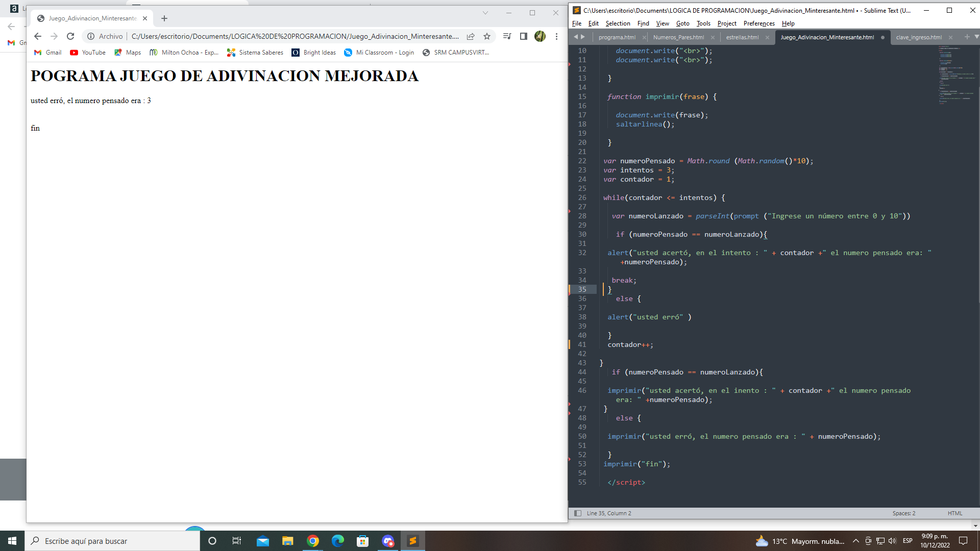Image resolution: width=980 pixels, height=551 pixels.
Task: Close estrellas.html tab
Action: [767, 37]
